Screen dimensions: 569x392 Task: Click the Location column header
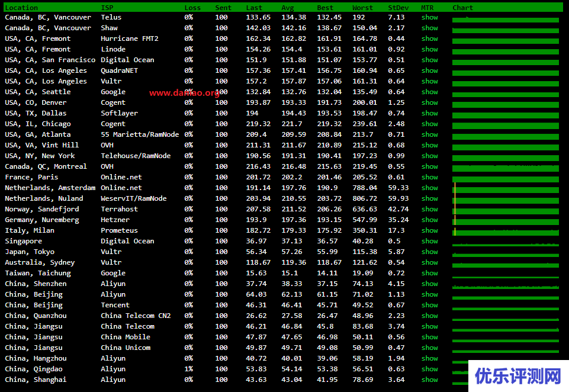tap(21, 8)
